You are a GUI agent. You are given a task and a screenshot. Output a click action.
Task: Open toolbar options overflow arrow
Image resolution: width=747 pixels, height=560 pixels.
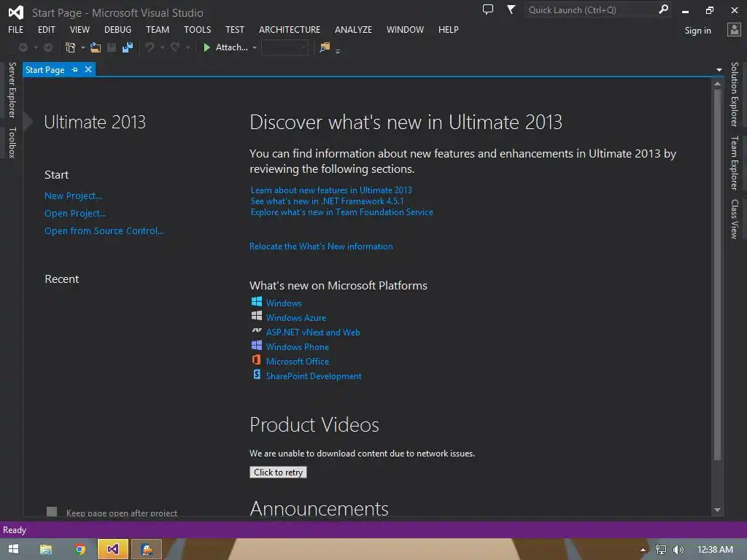(x=338, y=51)
